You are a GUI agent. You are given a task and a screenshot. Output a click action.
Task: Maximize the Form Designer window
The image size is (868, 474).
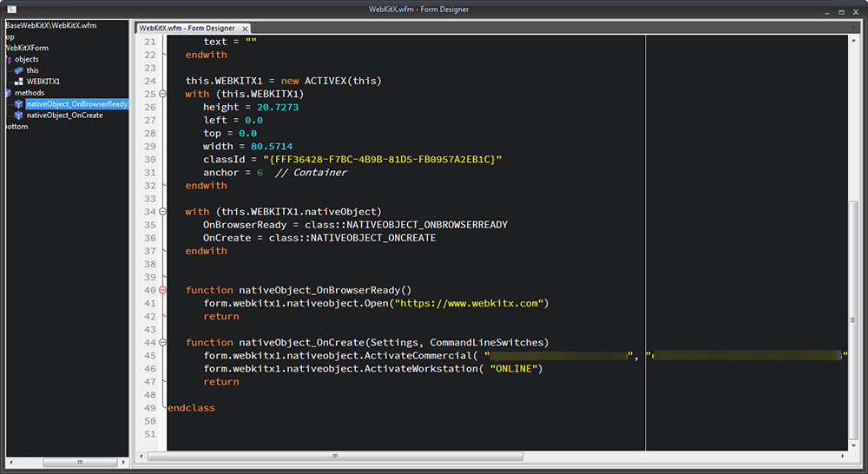coord(841,11)
